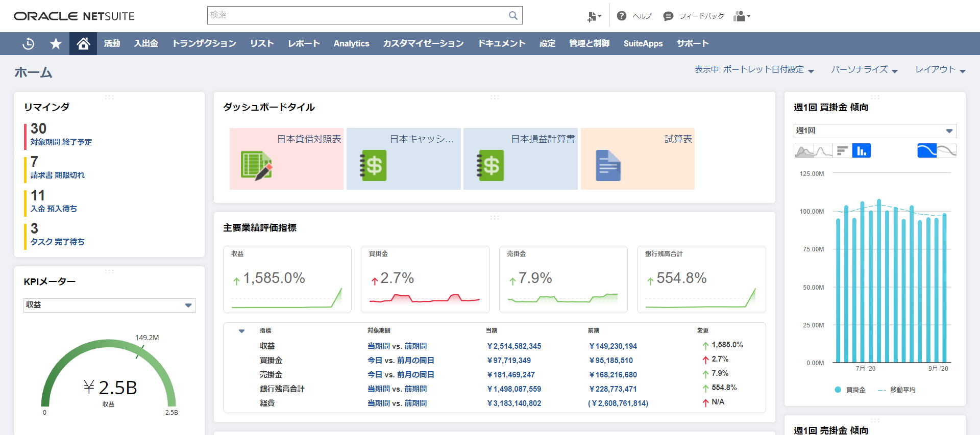Click the Help question mark icon

(621, 16)
